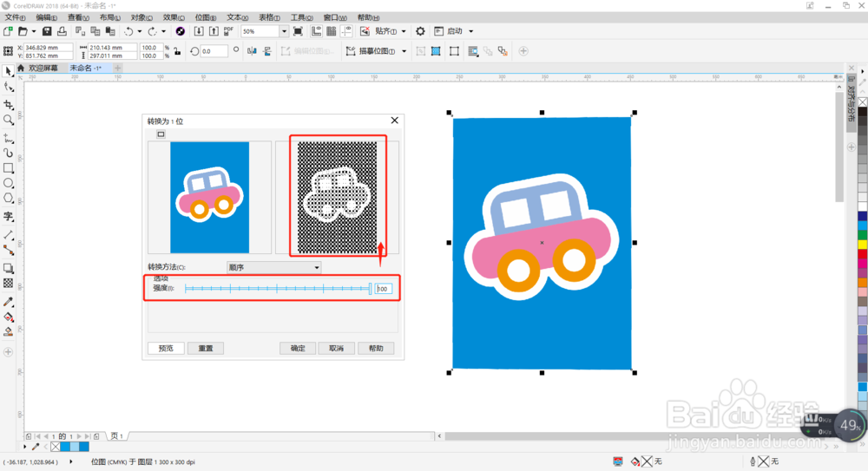
Task: Toggle the lock ratio padlock
Action: point(177,51)
